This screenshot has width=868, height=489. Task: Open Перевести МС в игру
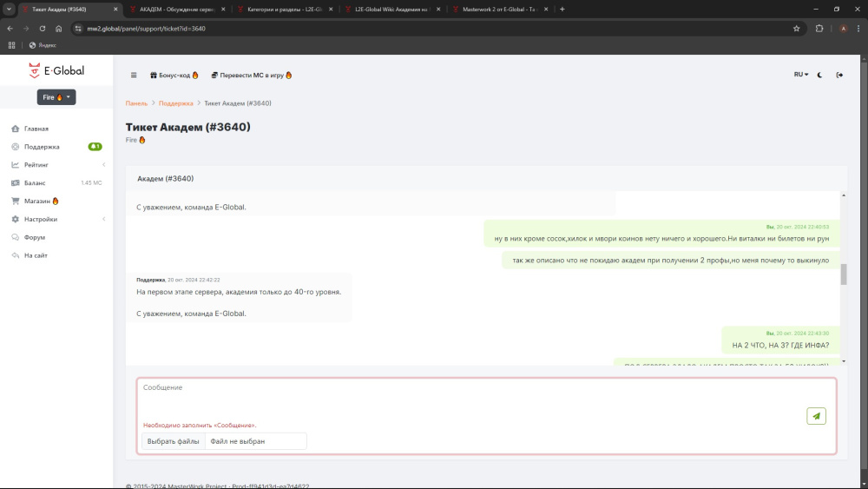pos(251,76)
